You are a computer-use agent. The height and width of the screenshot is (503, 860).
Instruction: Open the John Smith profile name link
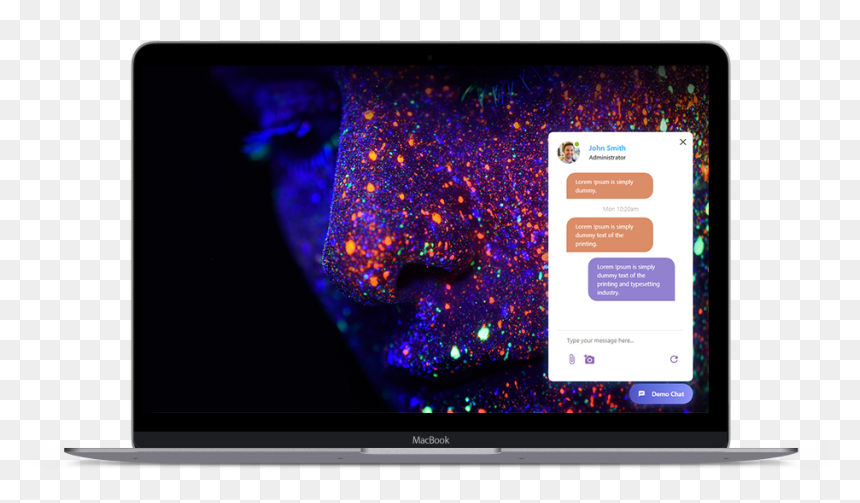607,148
